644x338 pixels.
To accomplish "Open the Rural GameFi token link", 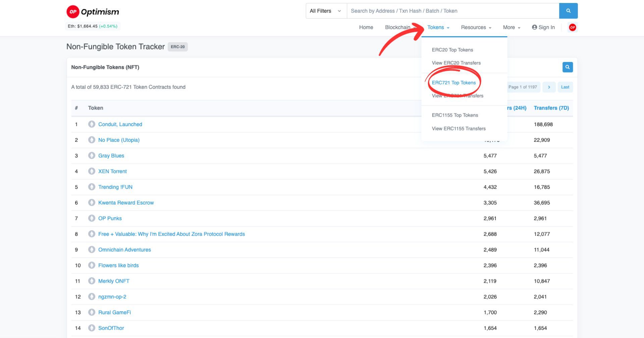I will click(x=114, y=313).
